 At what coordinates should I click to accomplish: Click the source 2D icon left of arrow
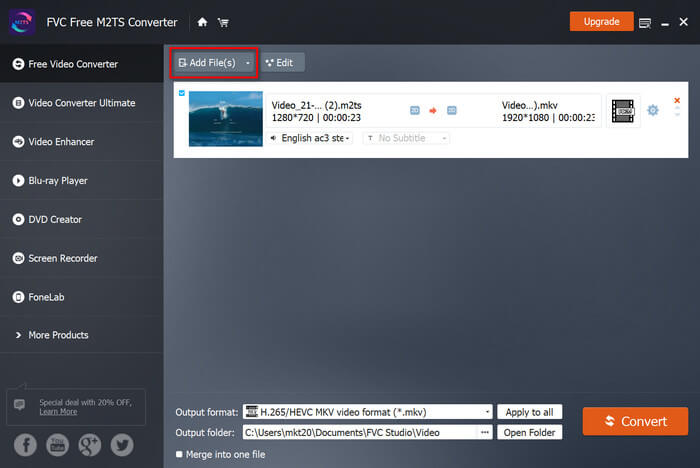415,110
